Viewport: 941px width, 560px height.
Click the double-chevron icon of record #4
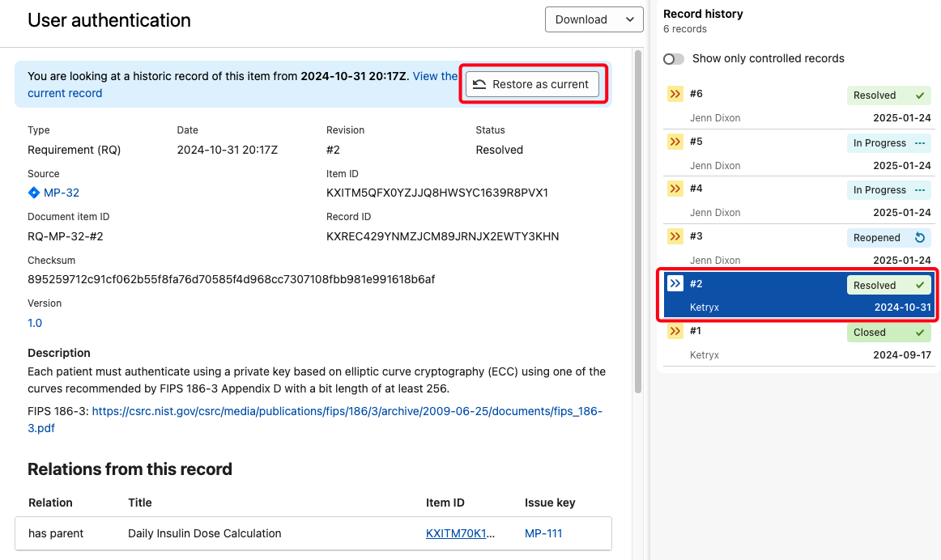point(675,189)
